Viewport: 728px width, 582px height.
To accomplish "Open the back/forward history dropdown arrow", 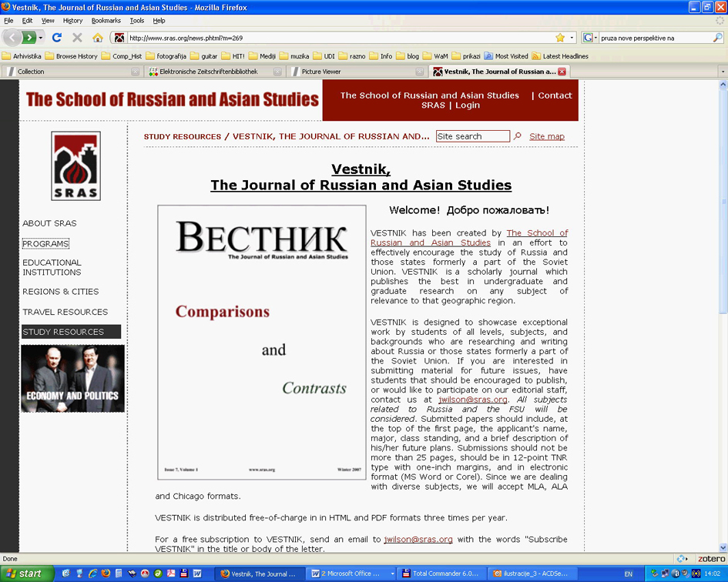I will [41, 38].
